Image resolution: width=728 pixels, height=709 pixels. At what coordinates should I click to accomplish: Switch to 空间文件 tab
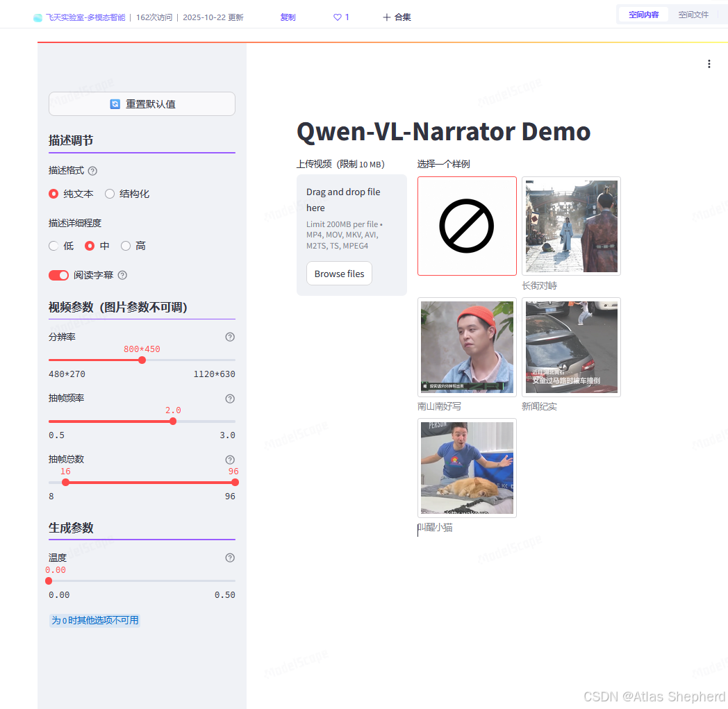[x=693, y=15]
